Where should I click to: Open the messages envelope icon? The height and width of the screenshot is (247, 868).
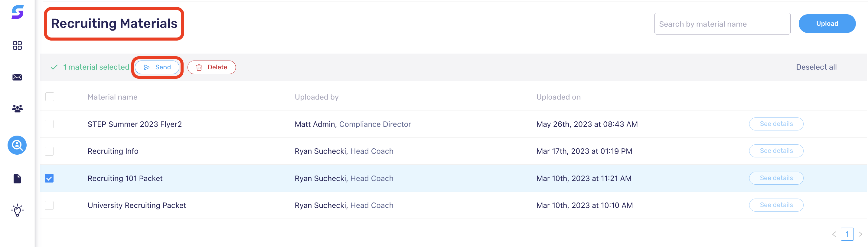pos(17,77)
